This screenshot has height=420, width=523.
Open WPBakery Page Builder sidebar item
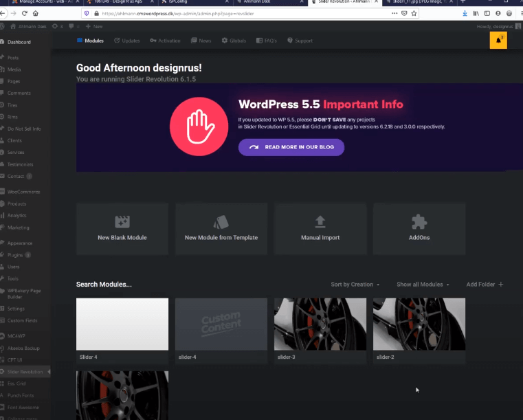24,294
